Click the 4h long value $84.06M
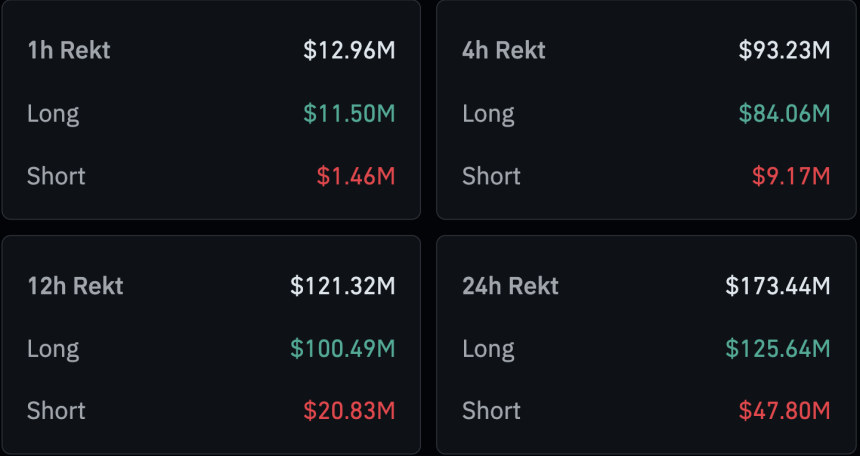 click(x=784, y=114)
